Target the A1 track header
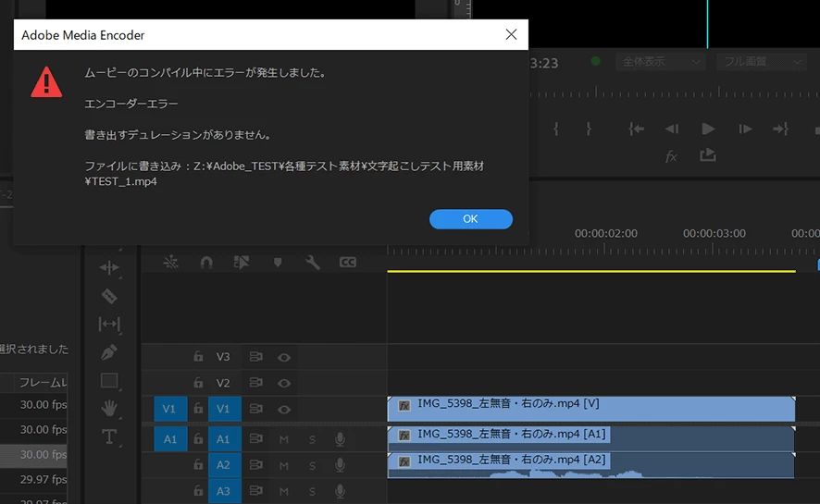This screenshot has height=504, width=820. coord(225,439)
